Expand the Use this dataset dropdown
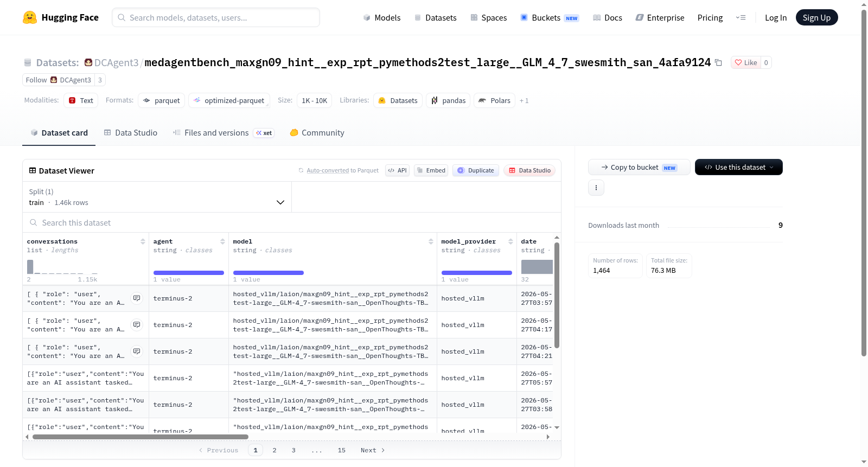This screenshot has height=467, width=868. pos(739,167)
